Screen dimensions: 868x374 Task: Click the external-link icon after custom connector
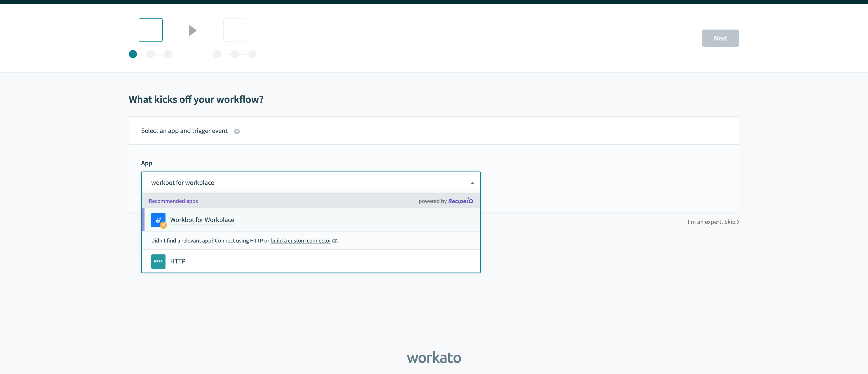click(335, 240)
